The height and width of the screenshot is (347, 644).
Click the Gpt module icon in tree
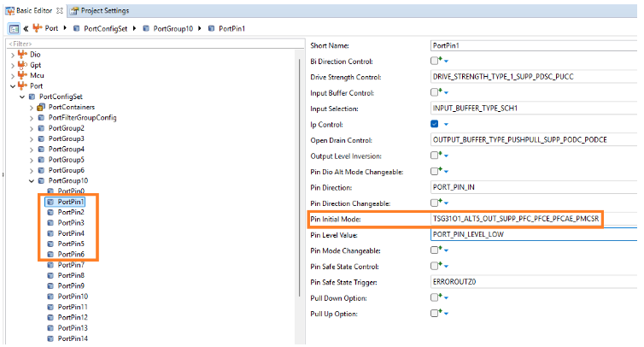(22, 64)
